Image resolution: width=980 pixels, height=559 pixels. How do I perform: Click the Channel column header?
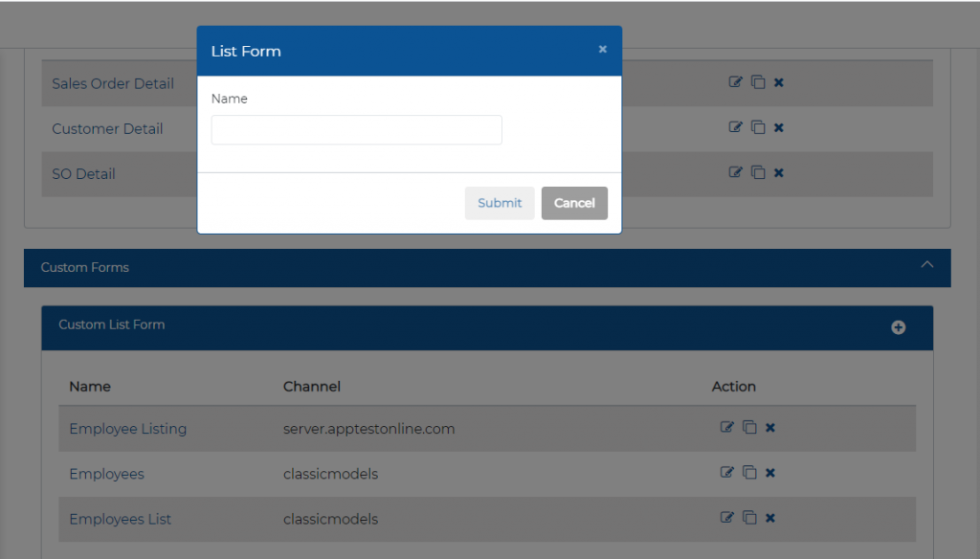tap(309, 386)
